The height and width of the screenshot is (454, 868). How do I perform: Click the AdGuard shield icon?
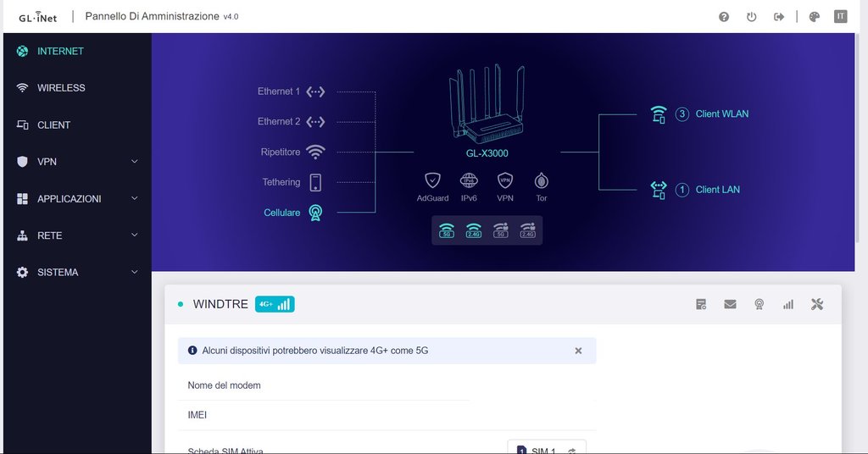[432, 180]
